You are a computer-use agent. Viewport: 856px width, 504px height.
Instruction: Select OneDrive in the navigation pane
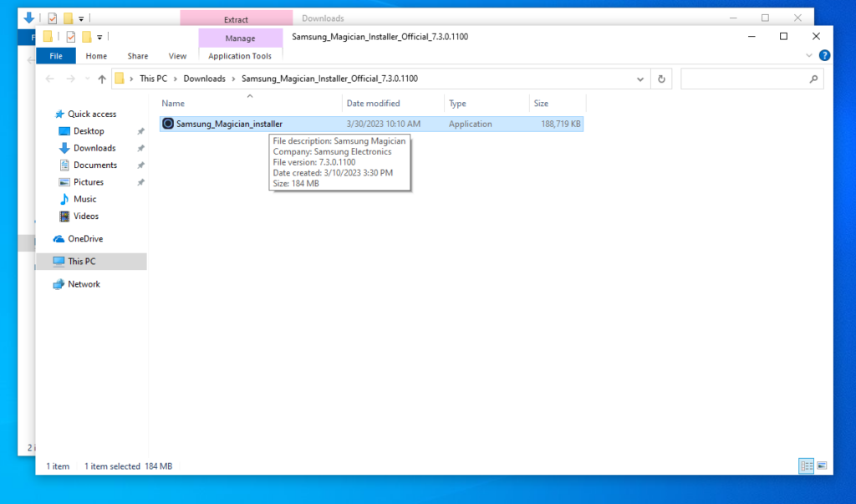[85, 238]
